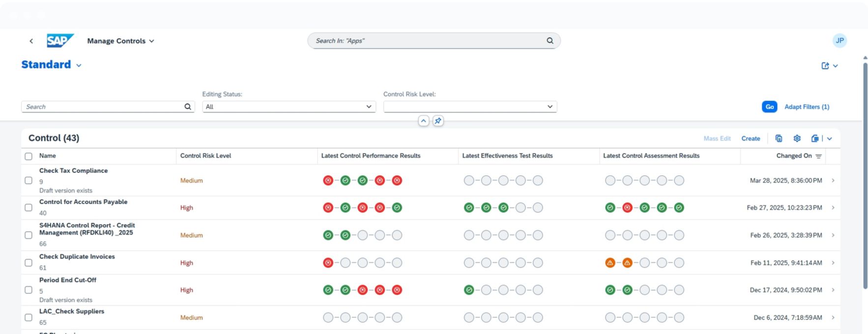Click the share icon at the top right

pos(825,66)
